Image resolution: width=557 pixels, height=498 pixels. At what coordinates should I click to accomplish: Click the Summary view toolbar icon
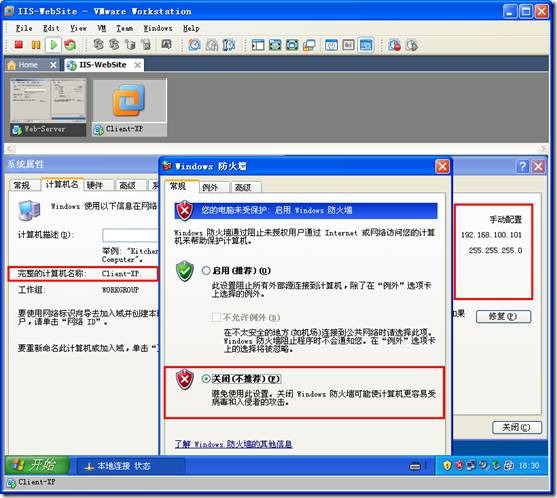pyautogui.click(x=331, y=45)
